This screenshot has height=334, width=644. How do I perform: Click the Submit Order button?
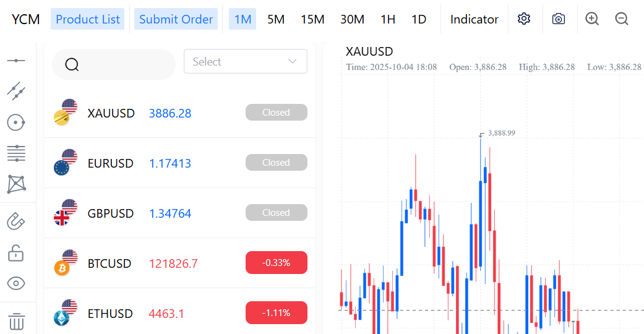[176, 19]
